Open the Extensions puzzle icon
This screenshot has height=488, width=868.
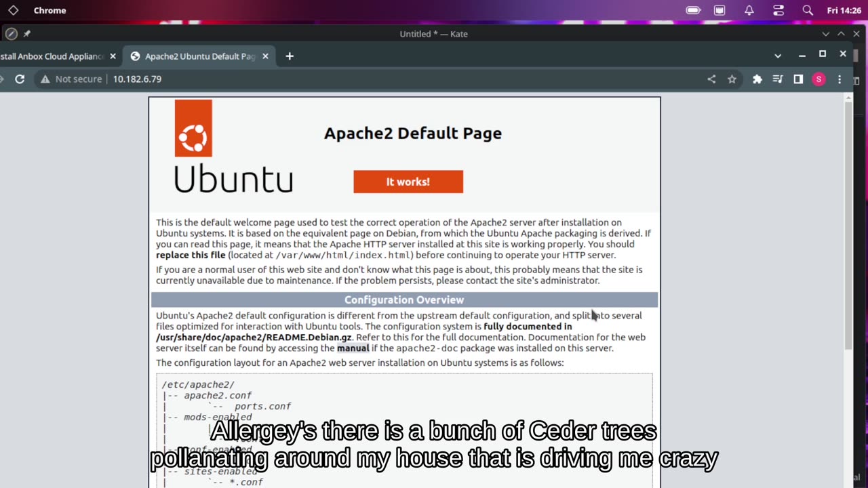pos(757,79)
